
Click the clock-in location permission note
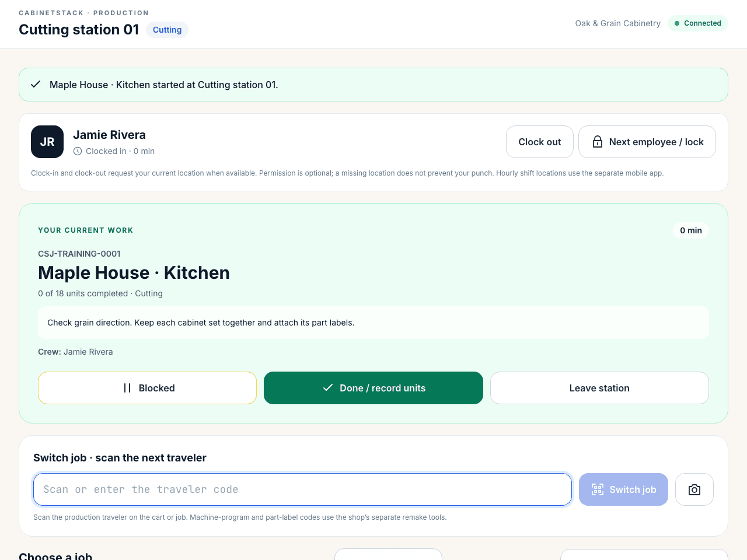[347, 173]
